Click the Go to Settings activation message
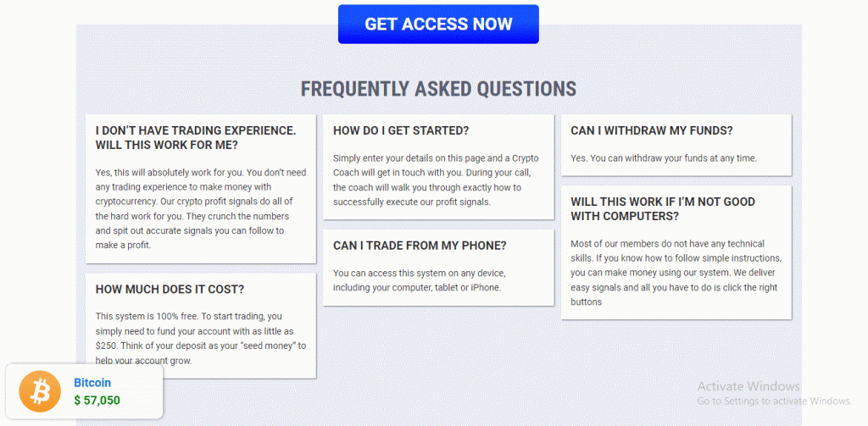Image resolution: width=868 pixels, height=426 pixels. point(774,401)
